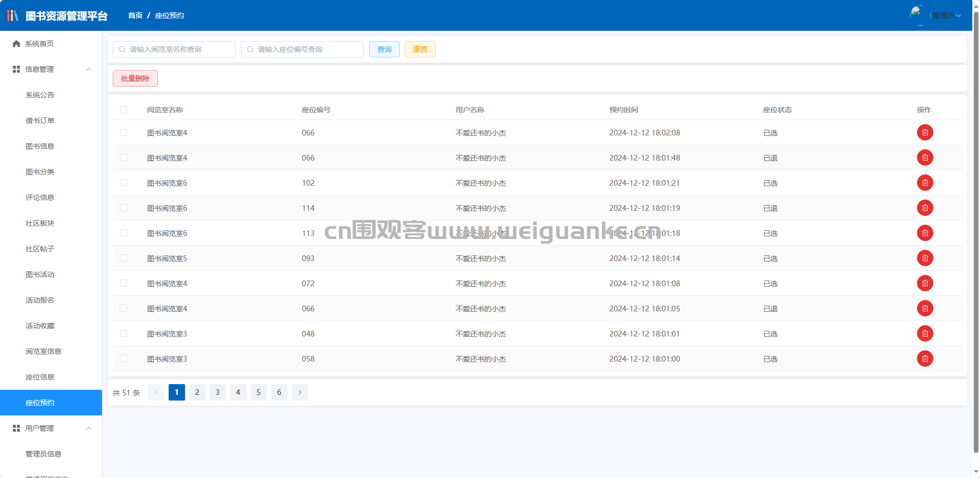Check the 18:01:48 row checkbox
The width and height of the screenshot is (980, 478).
124,157
